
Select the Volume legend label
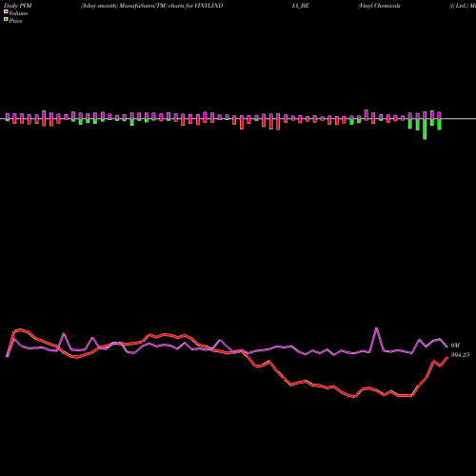[x=18, y=13]
